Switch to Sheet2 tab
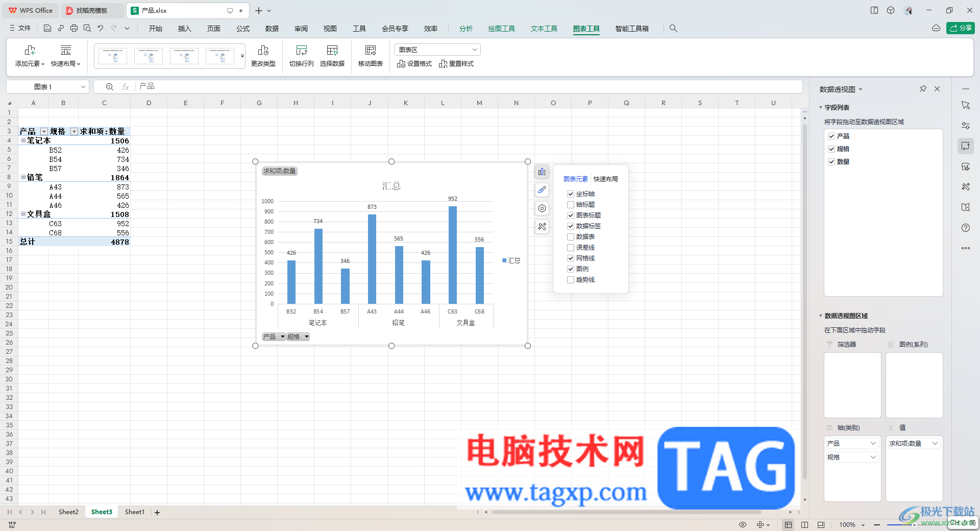 tap(68, 512)
